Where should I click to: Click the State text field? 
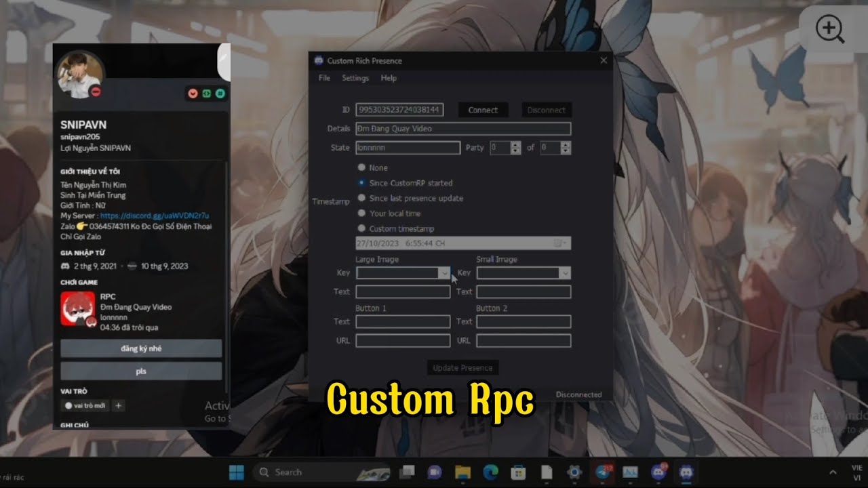coord(408,148)
